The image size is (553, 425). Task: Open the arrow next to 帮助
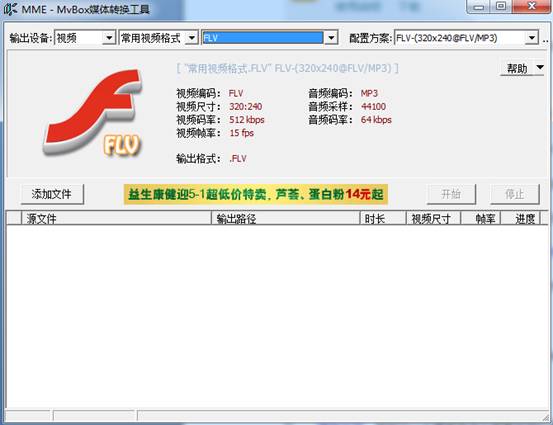click(540, 67)
